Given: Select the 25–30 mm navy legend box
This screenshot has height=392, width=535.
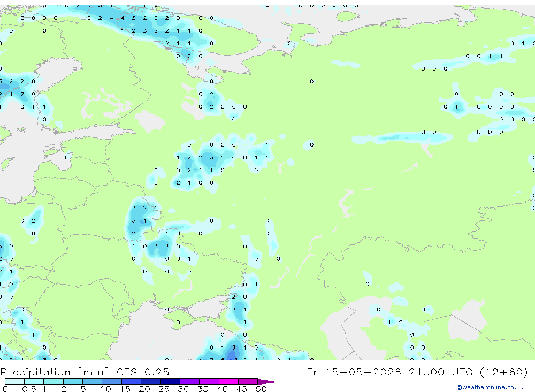Looking at the screenshot, I should pos(170,381).
